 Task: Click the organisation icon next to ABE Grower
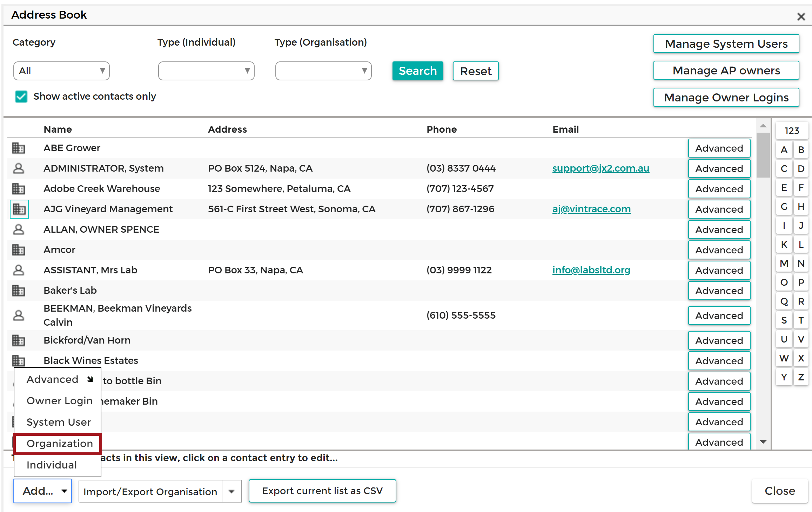19,148
